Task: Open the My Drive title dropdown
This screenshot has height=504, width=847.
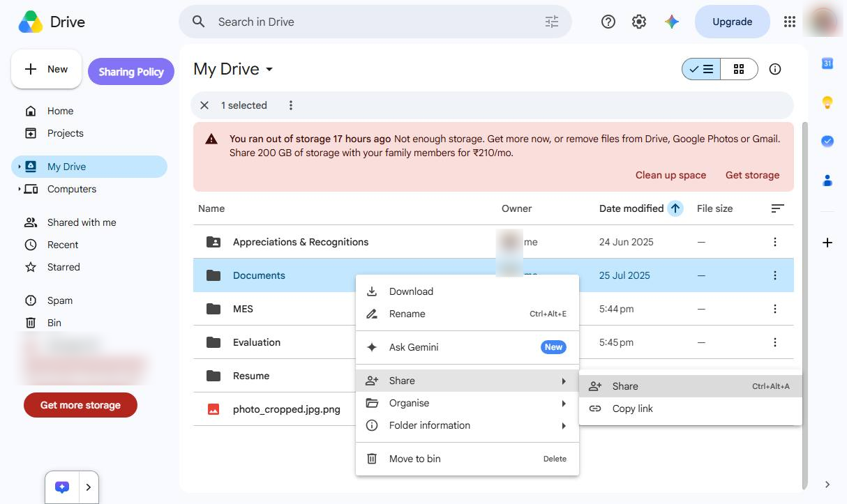Action: pyautogui.click(x=234, y=69)
